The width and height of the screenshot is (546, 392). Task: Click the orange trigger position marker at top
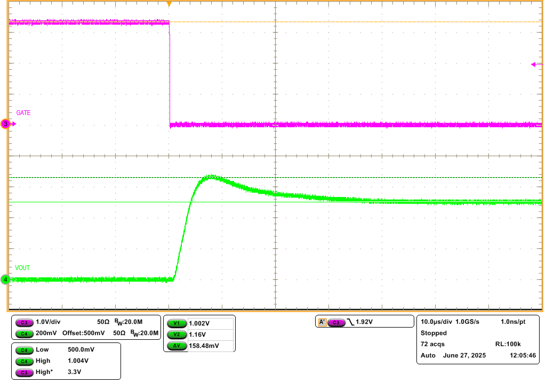[169, 4]
